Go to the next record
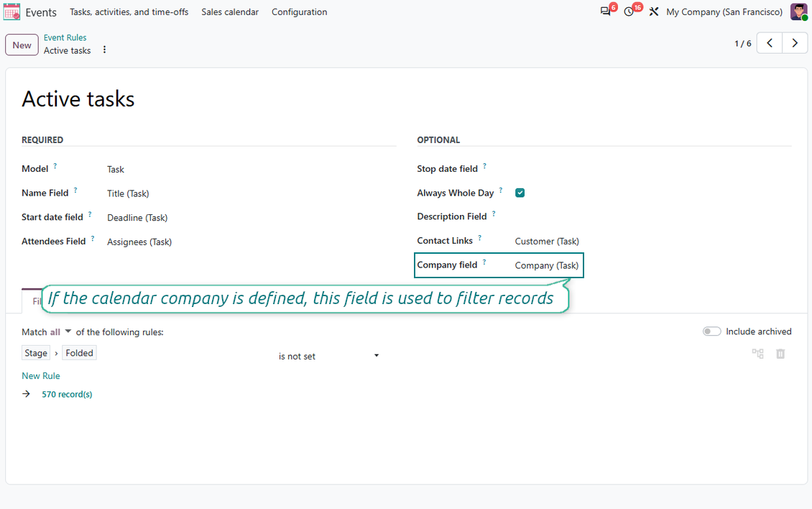 coord(795,43)
